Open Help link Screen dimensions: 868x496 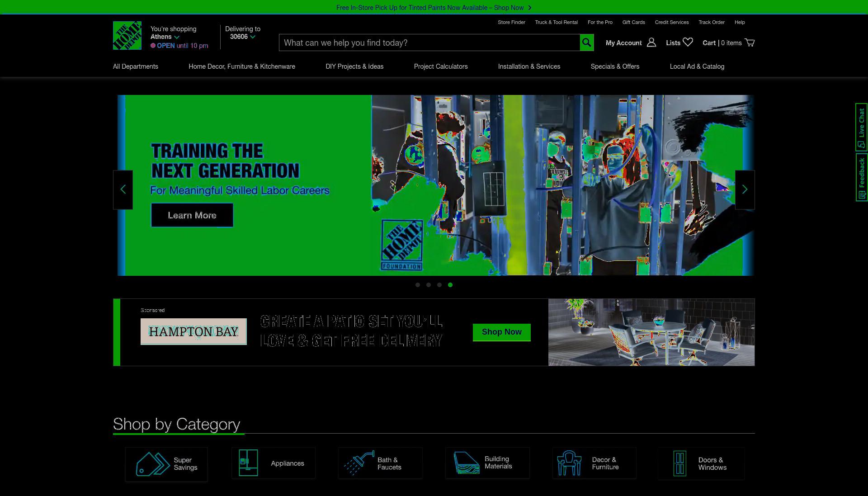(x=740, y=22)
